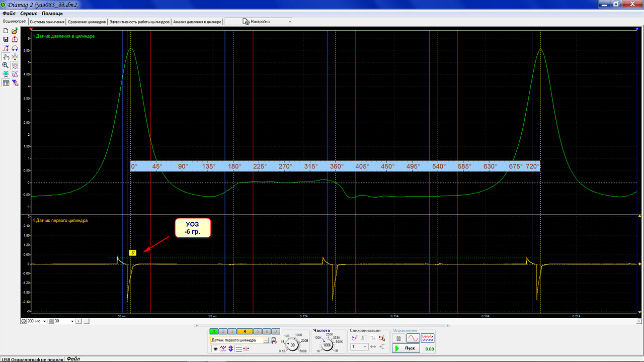The width and height of the screenshot is (644, 362).
Task: Click the zoom-in plus icon next to 30
Action: [51, 321]
